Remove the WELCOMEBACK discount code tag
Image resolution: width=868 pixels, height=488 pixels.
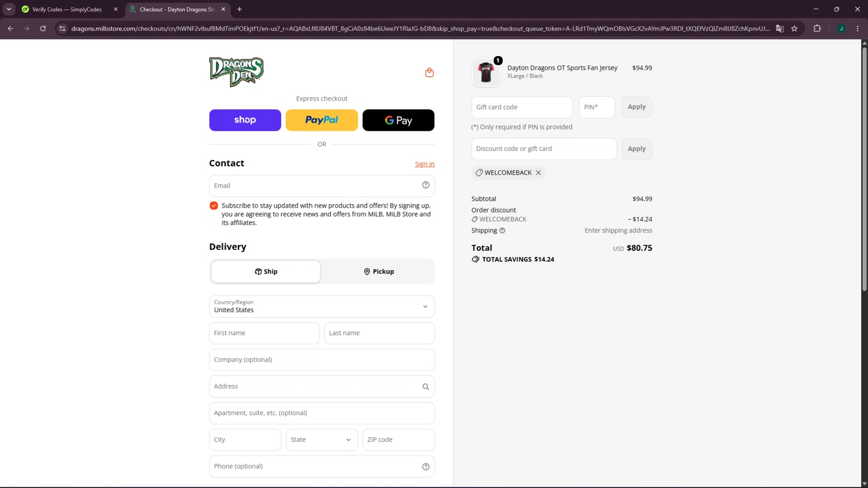(x=538, y=173)
